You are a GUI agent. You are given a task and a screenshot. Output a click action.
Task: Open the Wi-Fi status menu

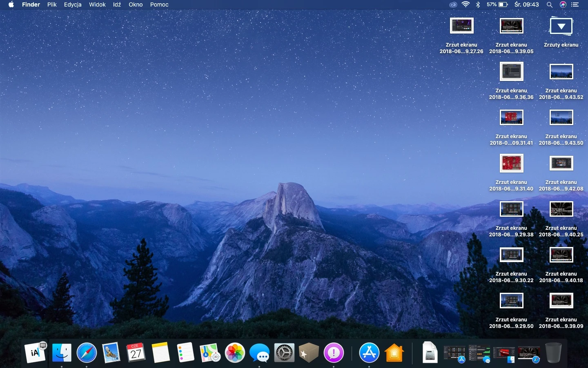(x=465, y=4)
